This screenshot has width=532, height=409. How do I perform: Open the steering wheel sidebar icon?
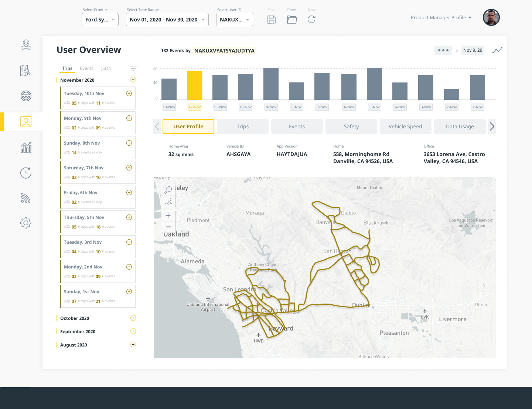[26, 96]
